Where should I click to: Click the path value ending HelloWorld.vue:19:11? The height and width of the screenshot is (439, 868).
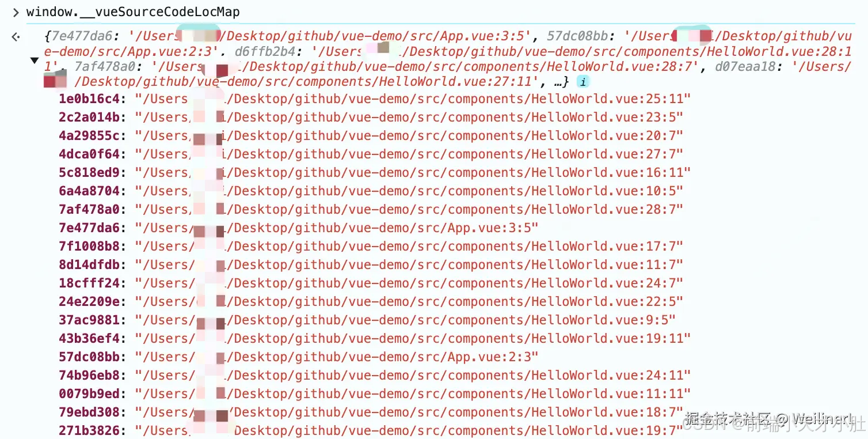(413, 338)
